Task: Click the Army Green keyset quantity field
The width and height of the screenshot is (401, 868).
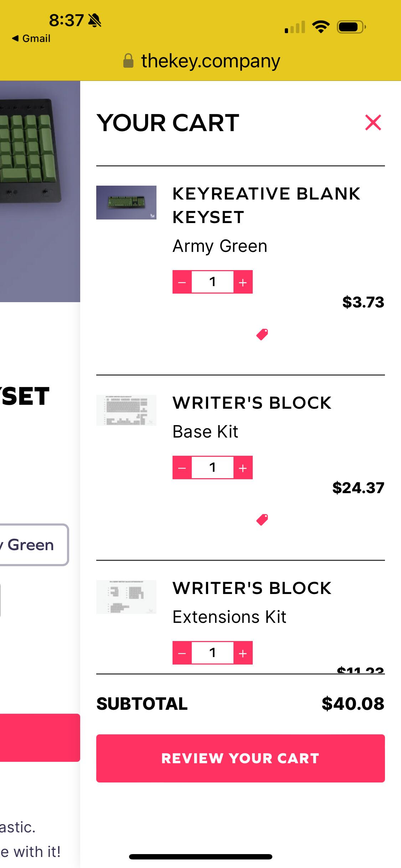Action: [x=212, y=282]
